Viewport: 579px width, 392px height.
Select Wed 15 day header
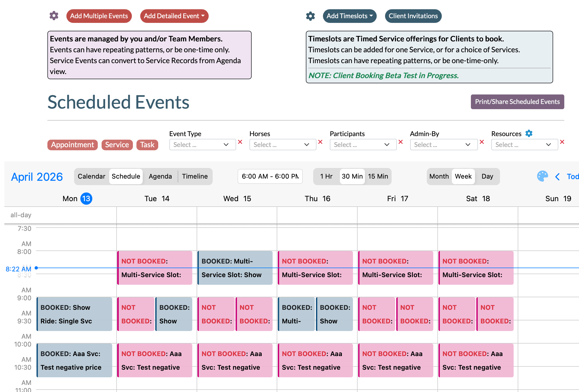pos(237,199)
